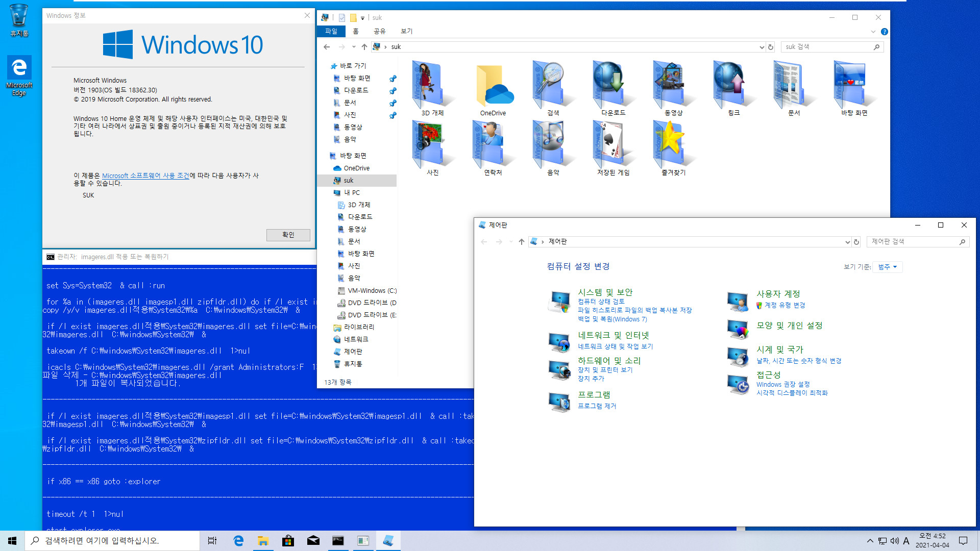The height and width of the screenshot is (551, 980).
Task: Open Task View on the taskbar
Action: click(x=212, y=541)
